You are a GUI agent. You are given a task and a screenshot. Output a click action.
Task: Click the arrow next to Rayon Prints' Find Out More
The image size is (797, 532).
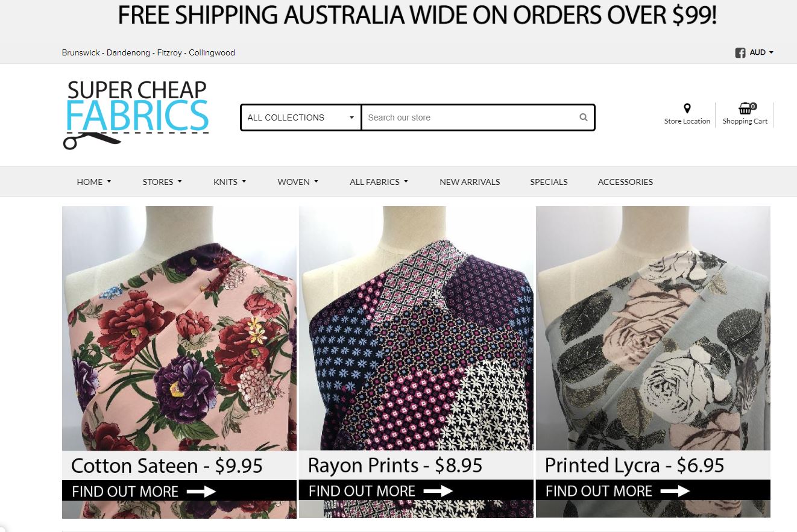438,492
